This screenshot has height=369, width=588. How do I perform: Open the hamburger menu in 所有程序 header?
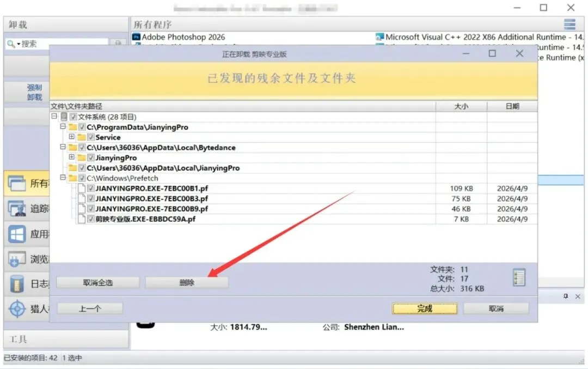tap(569, 25)
